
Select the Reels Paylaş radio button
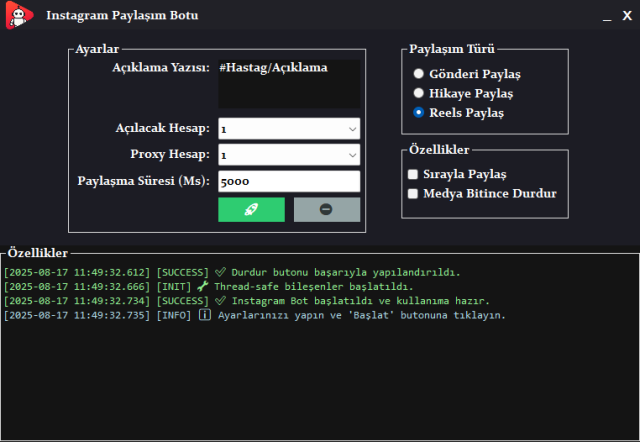pyautogui.click(x=419, y=113)
